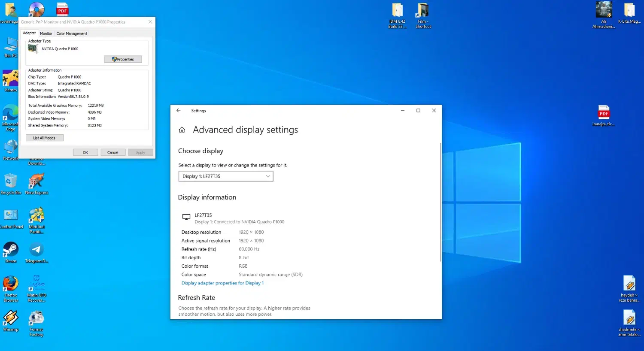Switch to the Color Management tab

pyautogui.click(x=72, y=33)
